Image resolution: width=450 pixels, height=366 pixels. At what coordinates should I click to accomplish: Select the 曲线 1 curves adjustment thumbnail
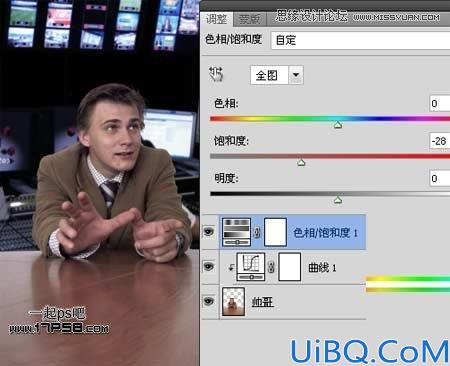(251, 267)
